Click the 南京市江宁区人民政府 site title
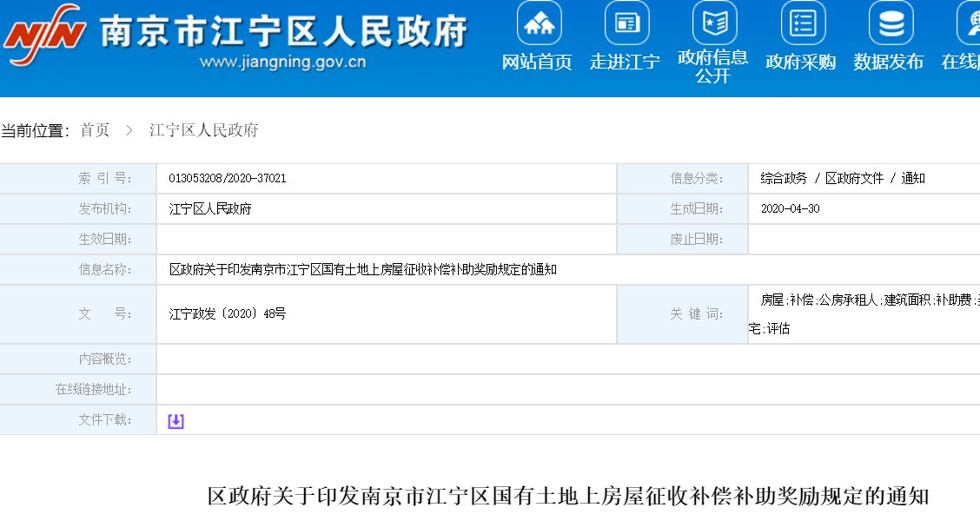 tap(283, 30)
